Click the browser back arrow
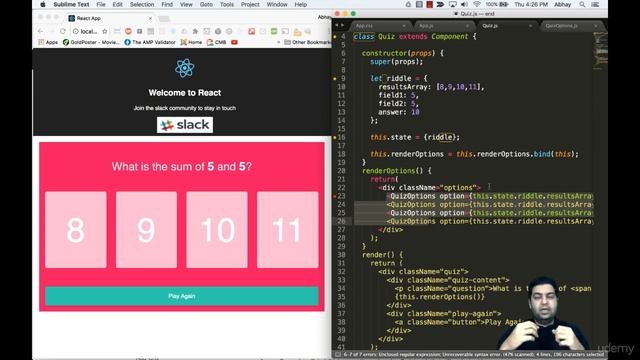The width and height of the screenshot is (640, 360). pyautogui.click(x=40, y=31)
